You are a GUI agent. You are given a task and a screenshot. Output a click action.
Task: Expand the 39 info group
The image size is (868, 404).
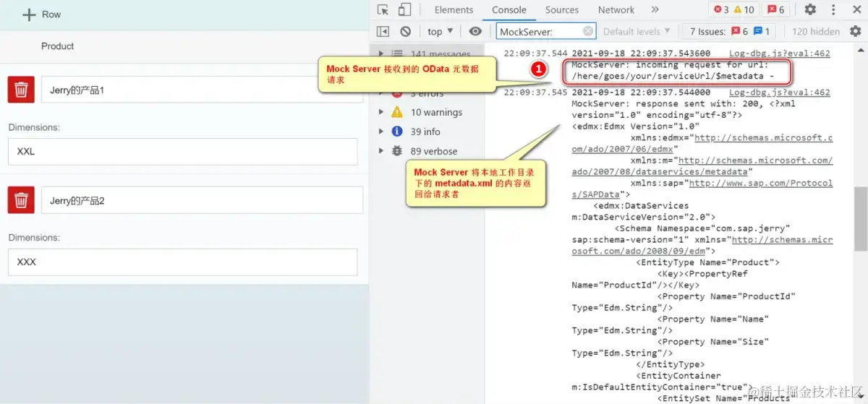point(382,132)
